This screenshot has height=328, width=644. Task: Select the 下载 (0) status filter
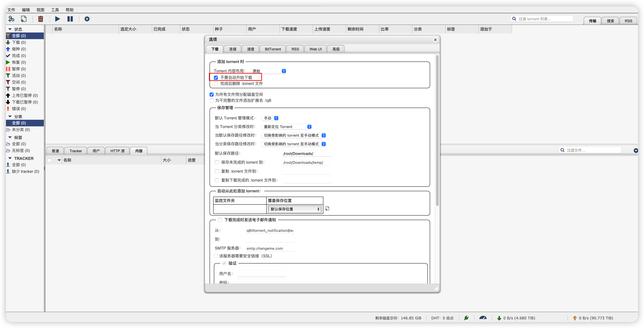click(x=25, y=42)
